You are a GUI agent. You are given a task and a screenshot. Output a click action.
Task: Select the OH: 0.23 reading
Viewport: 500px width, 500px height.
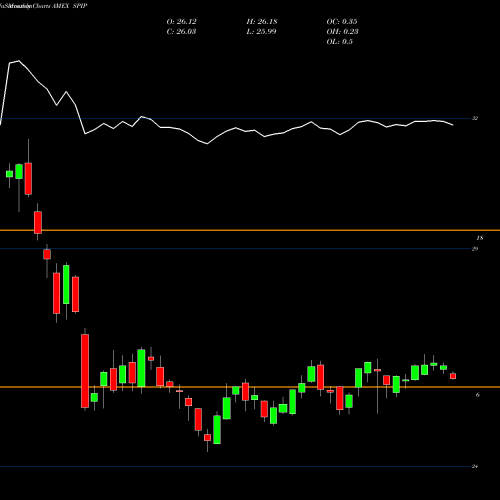(342, 32)
